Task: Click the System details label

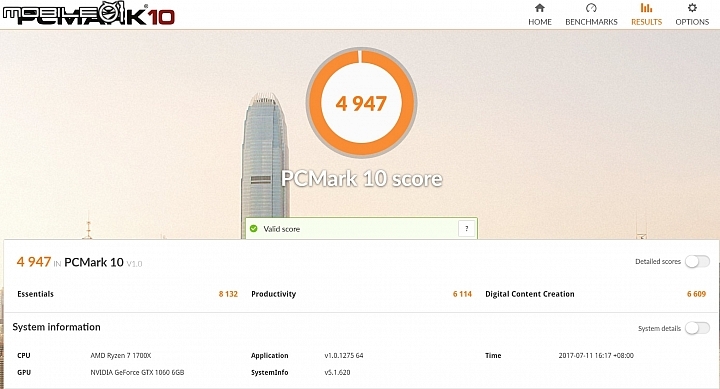Action: 659,328
